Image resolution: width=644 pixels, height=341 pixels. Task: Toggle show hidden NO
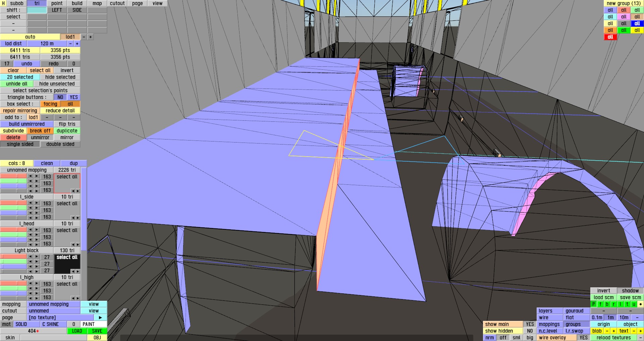pos(530,331)
